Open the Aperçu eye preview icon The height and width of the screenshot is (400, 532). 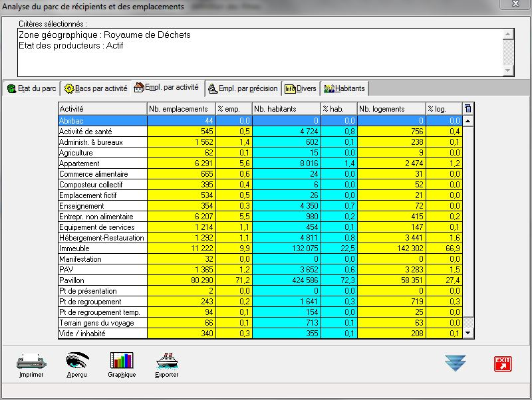coord(76,361)
